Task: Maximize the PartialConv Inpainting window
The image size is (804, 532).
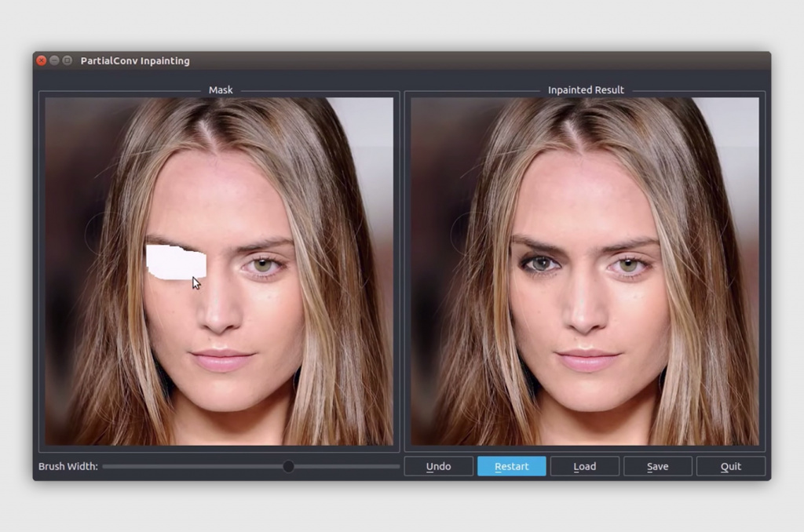Action: (68, 60)
